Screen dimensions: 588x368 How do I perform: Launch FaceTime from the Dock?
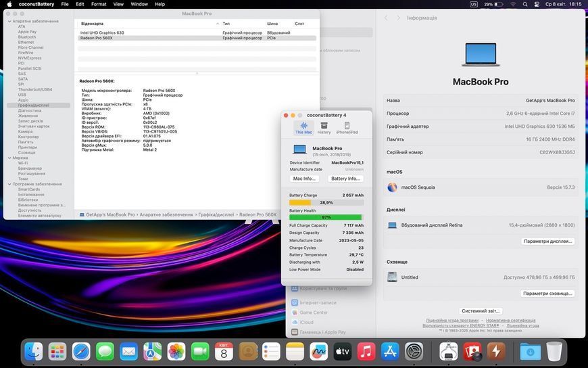pyautogui.click(x=200, y=352)
